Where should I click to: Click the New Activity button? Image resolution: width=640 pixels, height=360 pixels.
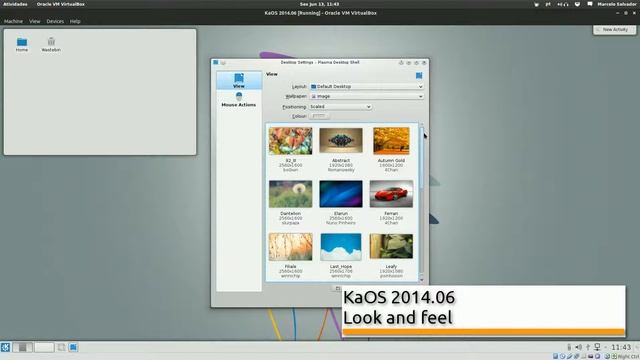(x=614, y=30)
